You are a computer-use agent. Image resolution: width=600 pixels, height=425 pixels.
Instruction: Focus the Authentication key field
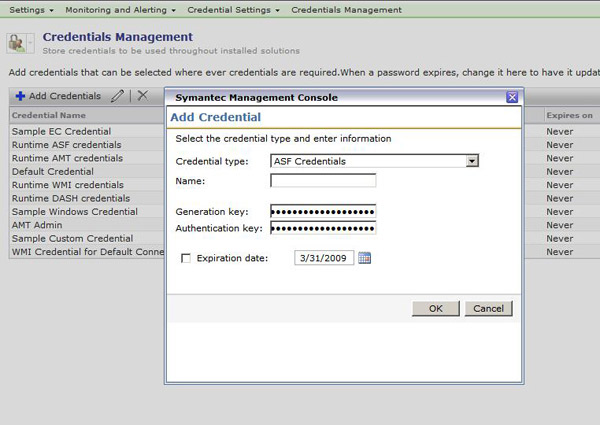(323, 228)
